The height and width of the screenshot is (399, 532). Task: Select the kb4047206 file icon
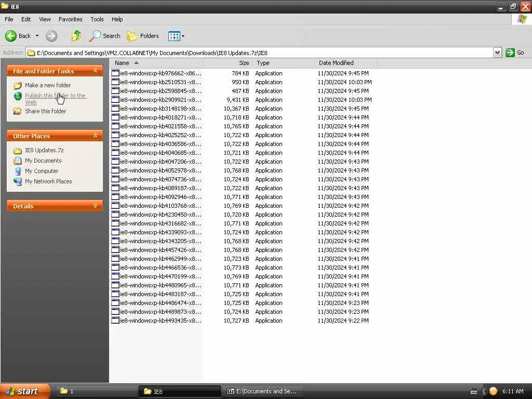pos(115,161)
